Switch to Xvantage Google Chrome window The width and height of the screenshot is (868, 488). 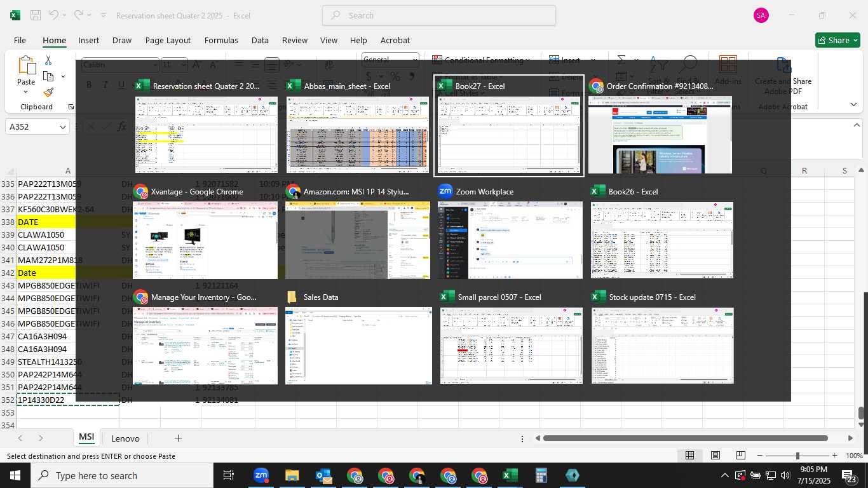(x=207, y=232)
